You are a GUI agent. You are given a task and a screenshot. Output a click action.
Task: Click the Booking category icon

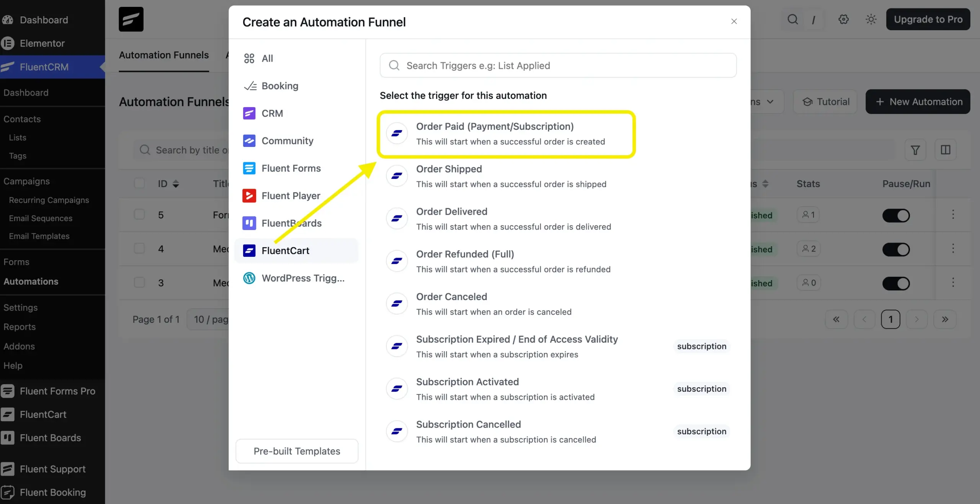point(250,86)
